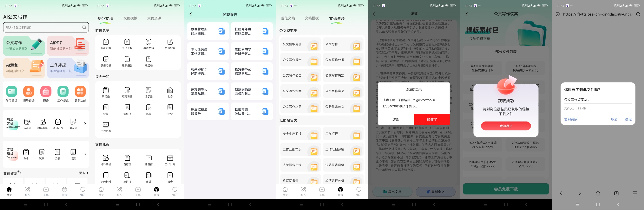The width and height of the screenshot is (644, 210).
Task: Confirm the 公文写作议案.zip download with 确定
Action: point(628,119)
